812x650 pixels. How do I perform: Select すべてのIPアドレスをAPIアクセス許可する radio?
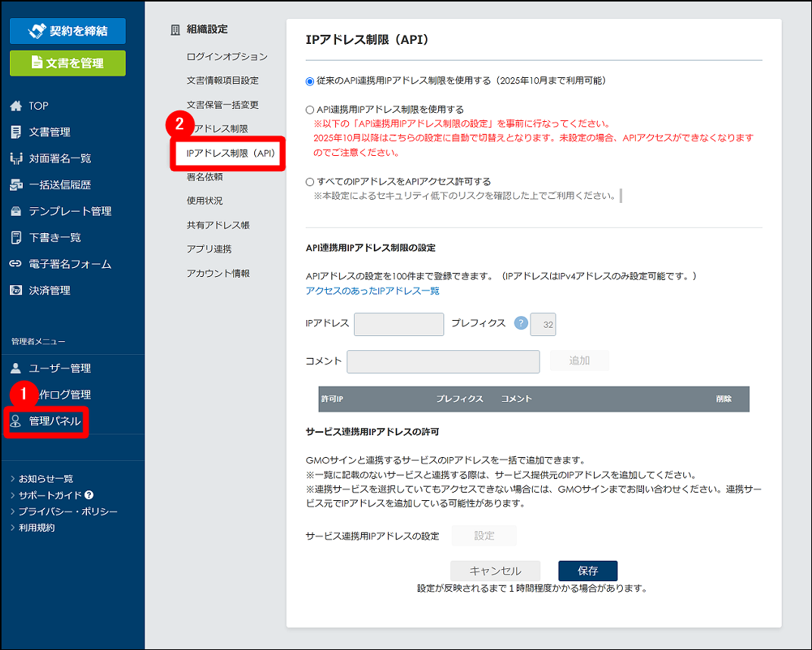pos(310,182)
